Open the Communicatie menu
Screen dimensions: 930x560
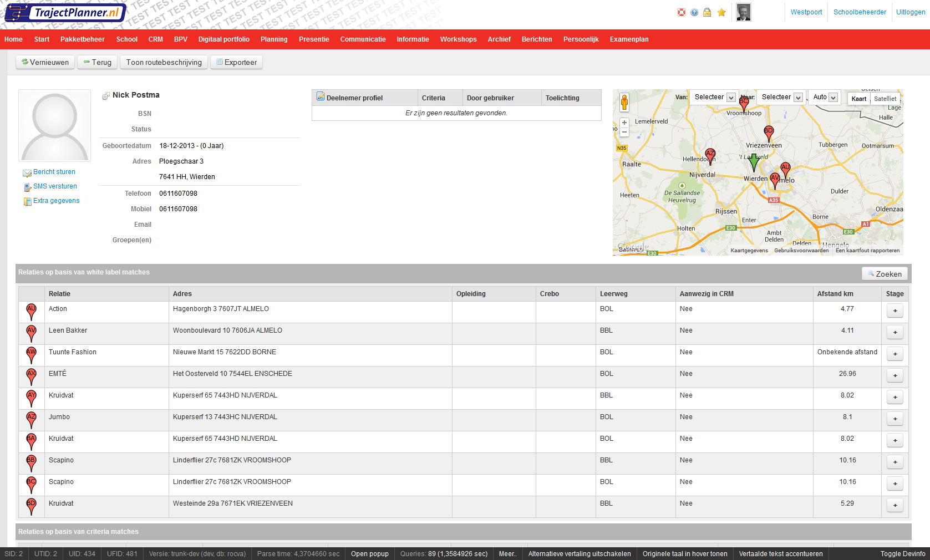click(363, 39)
